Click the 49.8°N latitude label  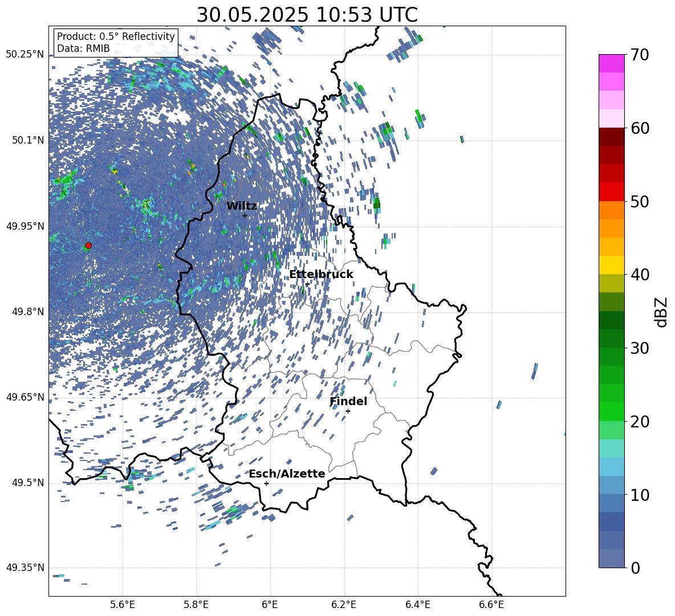click(27, 312)
